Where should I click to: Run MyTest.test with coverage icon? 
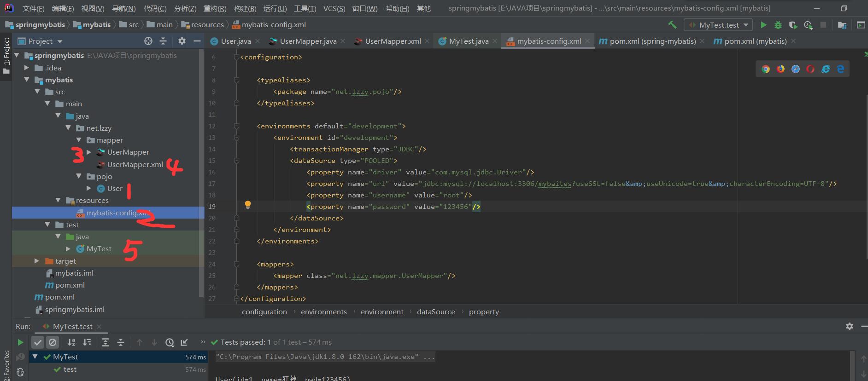(793, 25)
